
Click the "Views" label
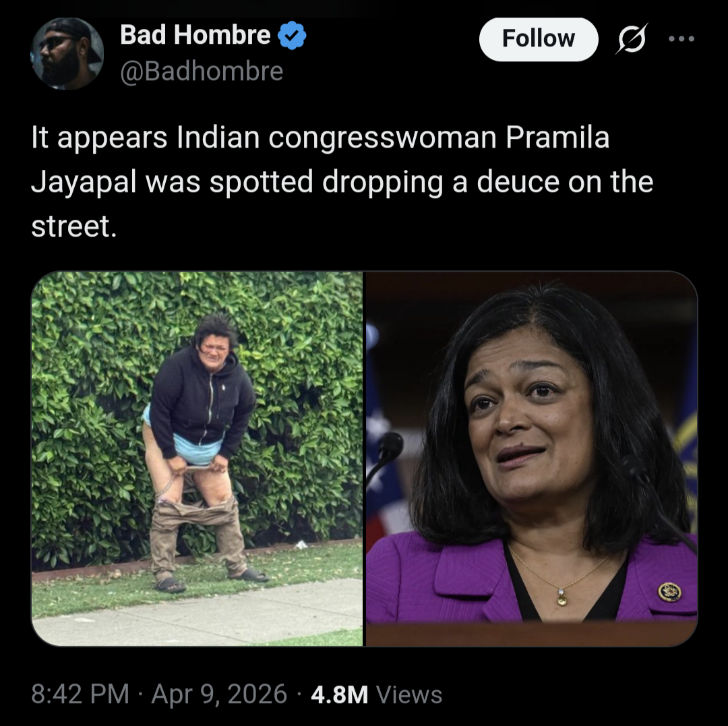pyautogui.click(x=409, y=695)
